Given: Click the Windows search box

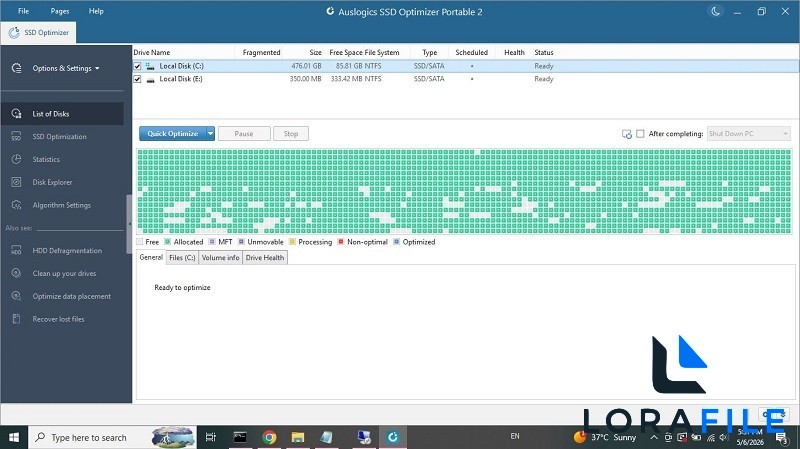Looking at the screenshot, I should coord(112,437).
